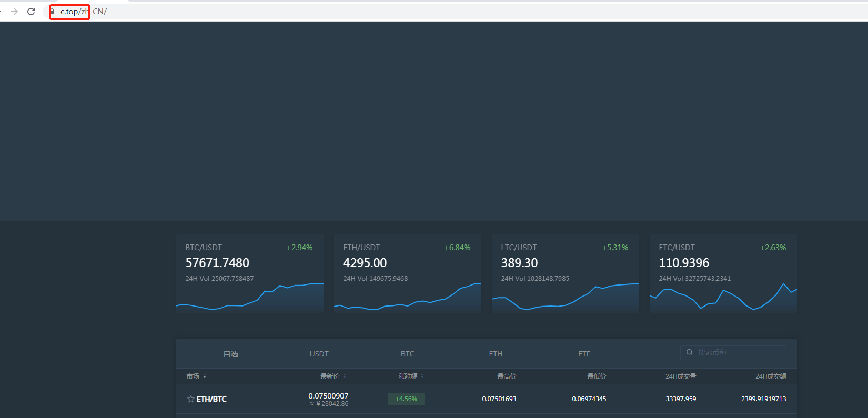Click the 24H成交量 column header

coord(681,376)
